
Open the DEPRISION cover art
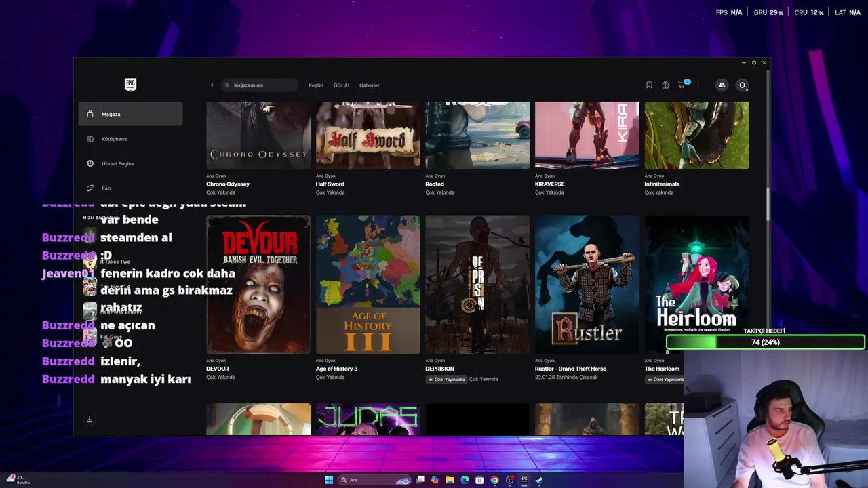(x=477, y=285)
